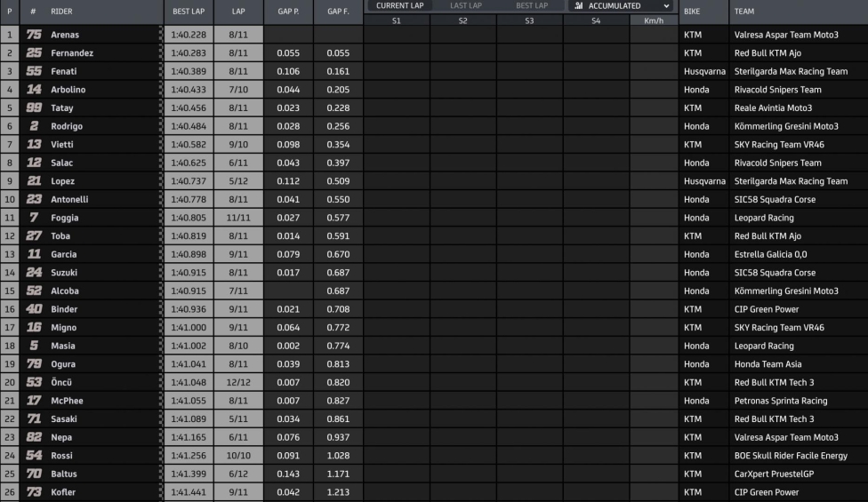Click Husqvarna bike cell for Fenati
Screen dimensions: 868x502
click(x=704, y=71)
